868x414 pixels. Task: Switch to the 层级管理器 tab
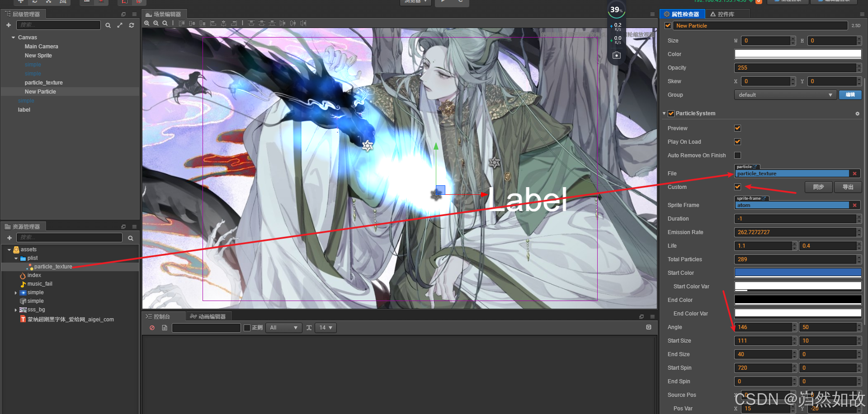[24, 14]
